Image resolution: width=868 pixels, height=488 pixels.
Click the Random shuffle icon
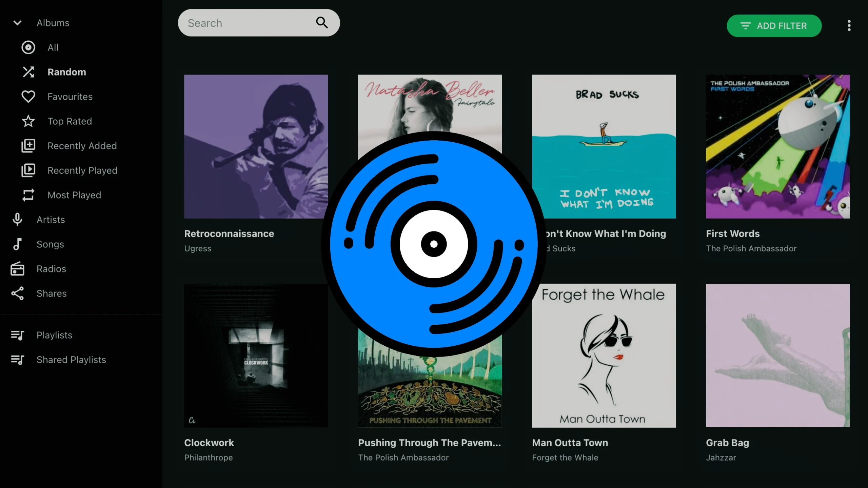click(x=28, y=72)
